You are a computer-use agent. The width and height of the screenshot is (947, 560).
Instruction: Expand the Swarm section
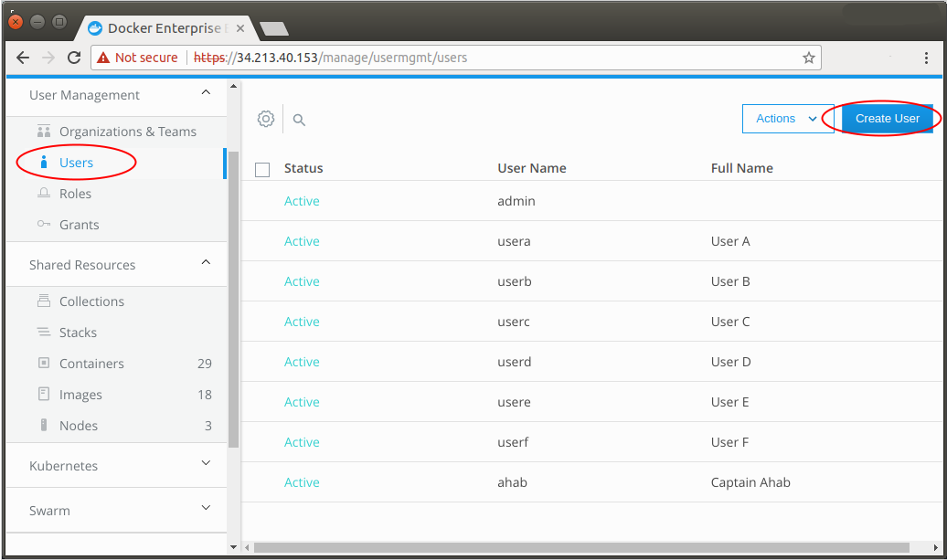[206, 510]
